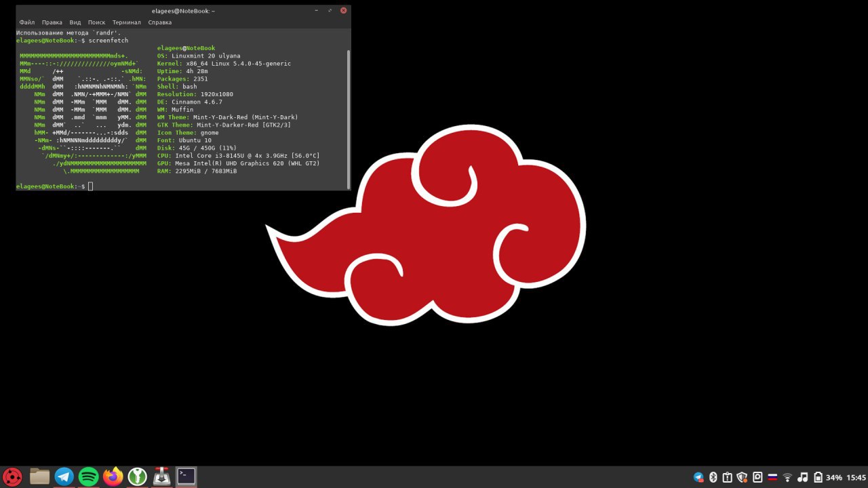Open the Вид menu in terminal
This screenshot has width=868, height=488.
click(x=75, y=22)
